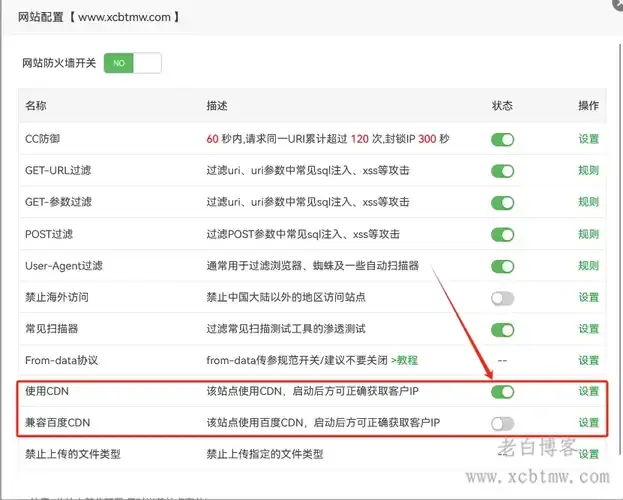
Task: Toggle the 常见扫描器 switch
Action: tap(502, 329)
